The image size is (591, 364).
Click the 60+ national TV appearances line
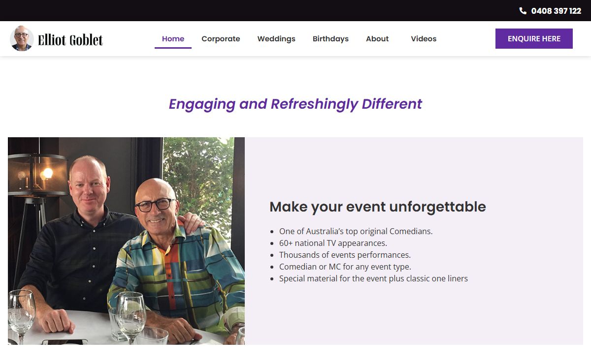333,243
